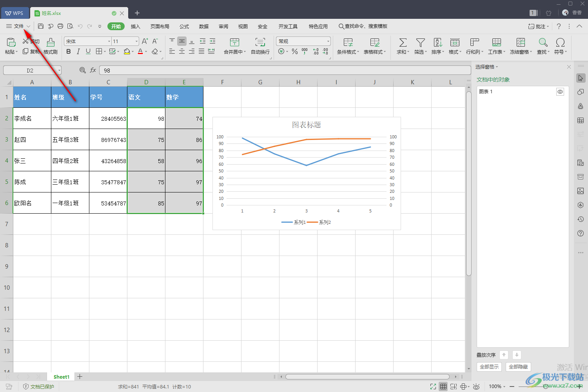
Task: Click Wrap Text (自动换行) icon
Action: tap(260, 42)
